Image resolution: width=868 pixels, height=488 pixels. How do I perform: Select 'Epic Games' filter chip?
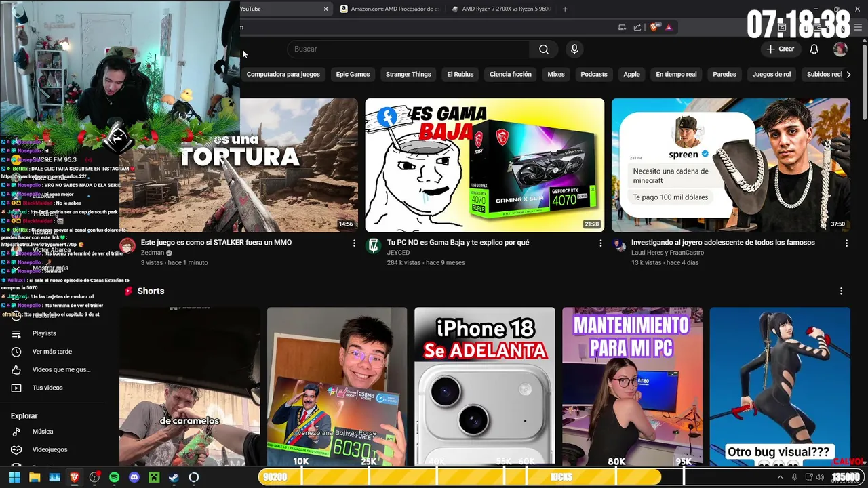coord(353,74)
